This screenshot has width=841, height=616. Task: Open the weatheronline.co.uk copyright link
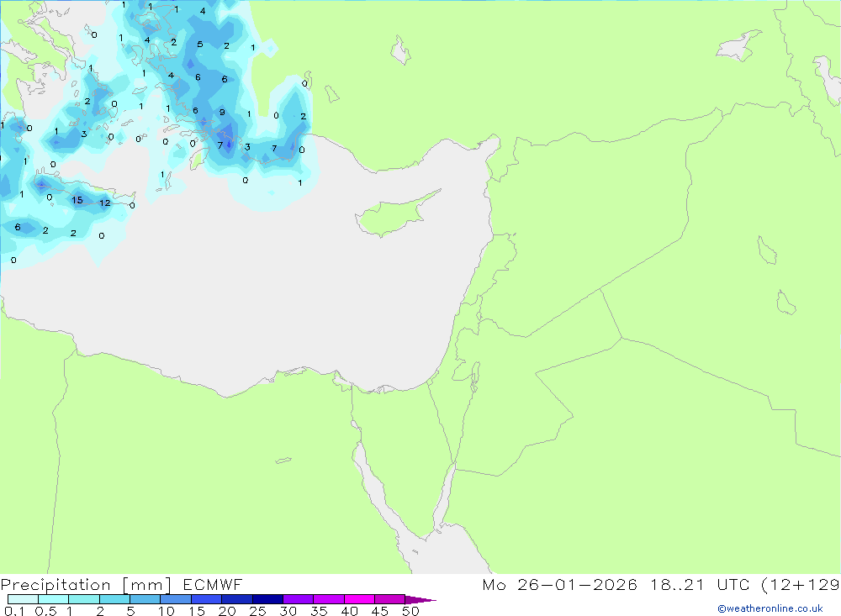coord(770,608)
